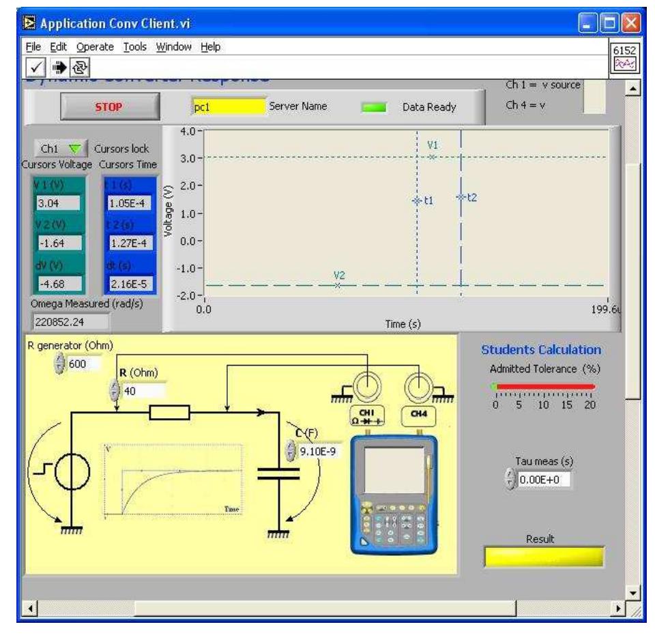
Task: Click the Admitted Tolerance slider
Action: click(544, 387)
